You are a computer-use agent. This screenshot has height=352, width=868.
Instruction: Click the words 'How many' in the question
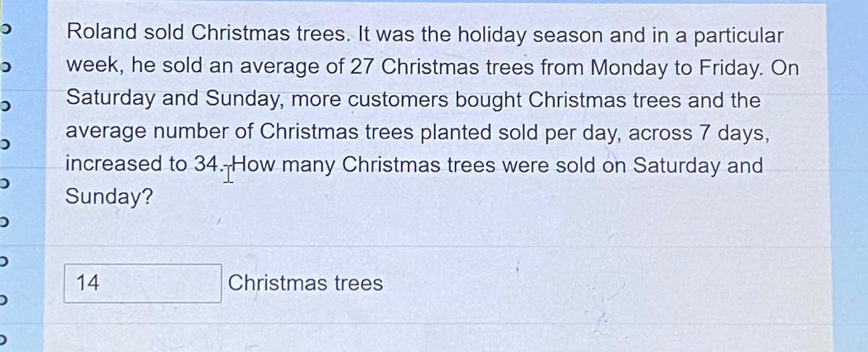(x=280, y=165)
